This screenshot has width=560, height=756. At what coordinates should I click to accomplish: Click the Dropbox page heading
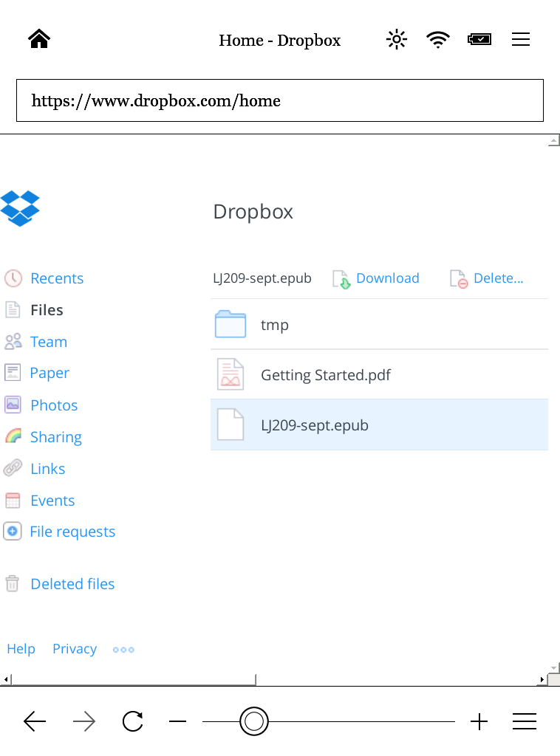tap(253, 212)
